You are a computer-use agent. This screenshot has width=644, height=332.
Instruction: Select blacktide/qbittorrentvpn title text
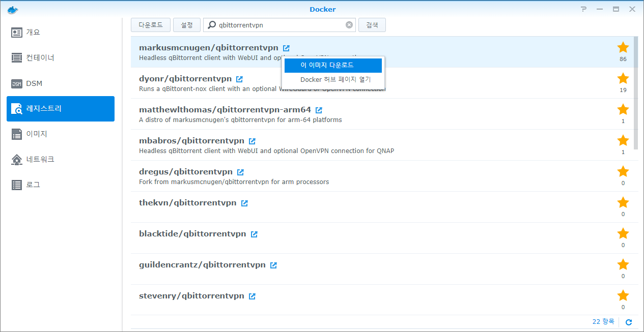192,234
